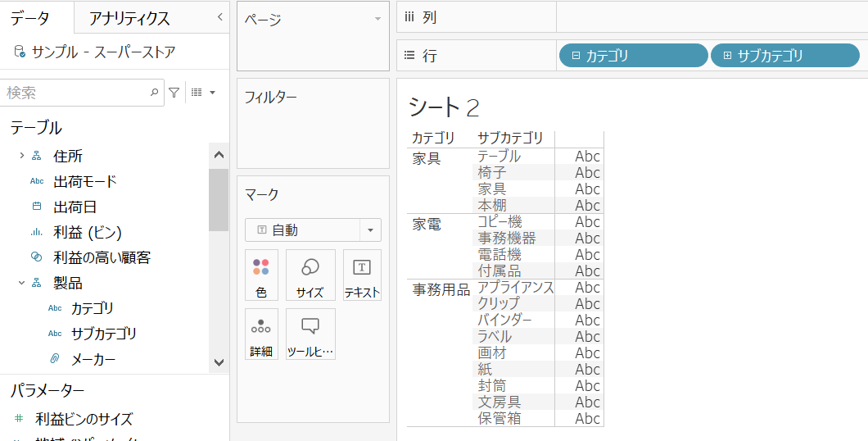Click the ツールヒント (Tooltip) marks card

point(310,334)
